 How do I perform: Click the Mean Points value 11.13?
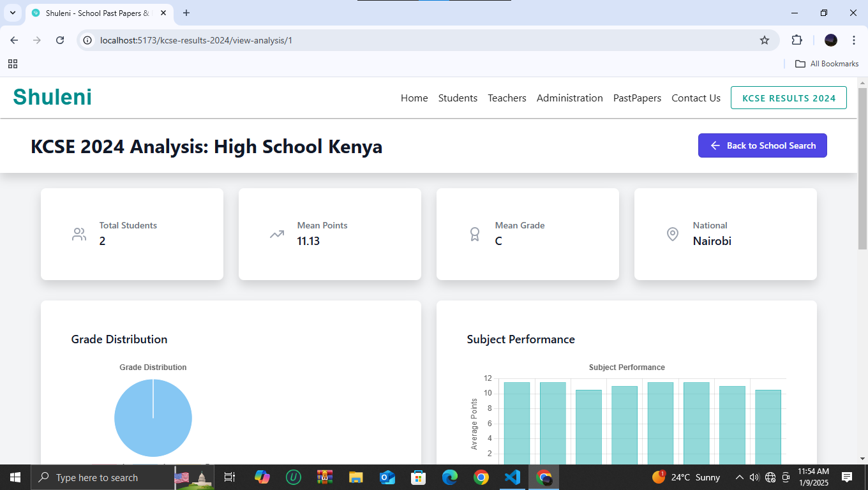click(x=308, y=241)
